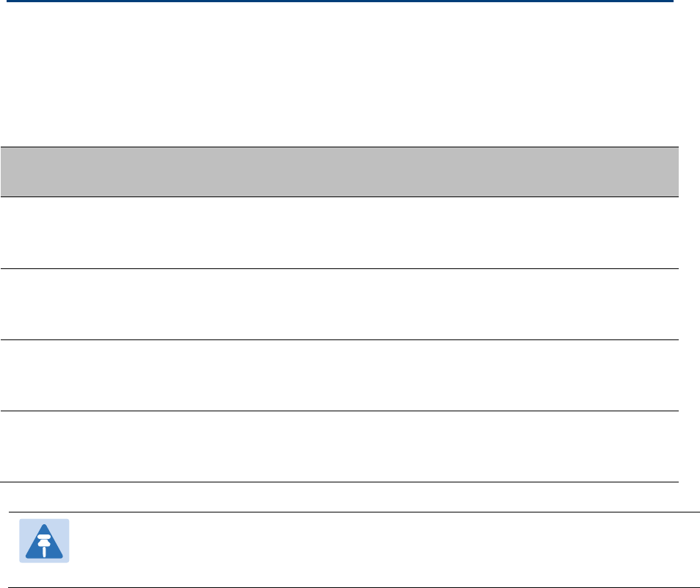
Task: Select the gray table header row
Action: pyautogui.click(x=339, y=172)
